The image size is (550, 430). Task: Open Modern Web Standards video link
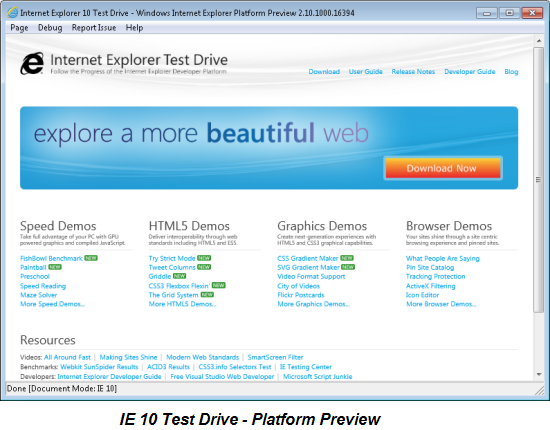pos(202,357)
